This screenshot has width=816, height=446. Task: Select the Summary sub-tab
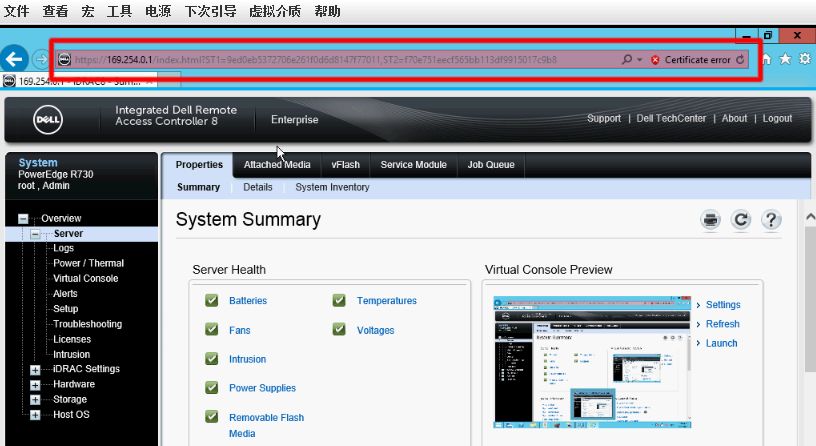click(198, 187)
